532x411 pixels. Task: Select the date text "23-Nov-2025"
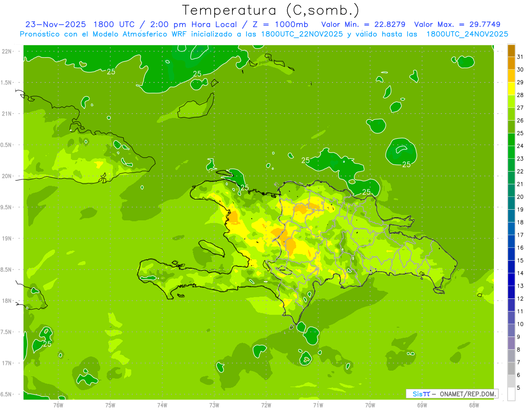pos(55,24)
